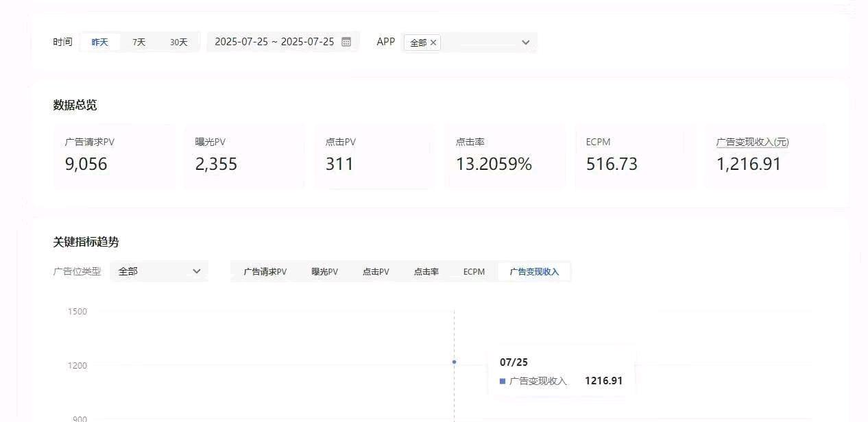Switch trend chart to 曝光PV

point(325,272)
